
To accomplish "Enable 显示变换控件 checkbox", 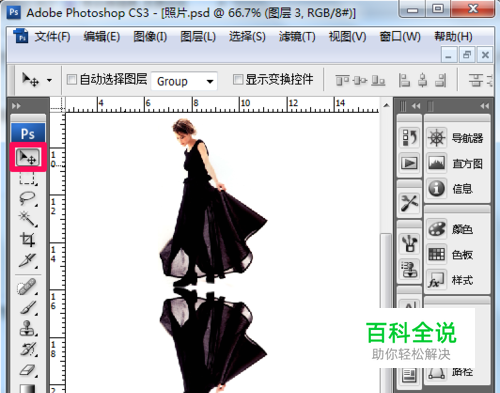I will [238, 80].
